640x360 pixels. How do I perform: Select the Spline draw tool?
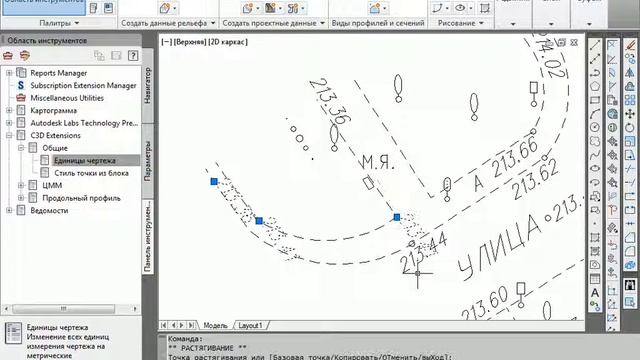coord(595,155)
